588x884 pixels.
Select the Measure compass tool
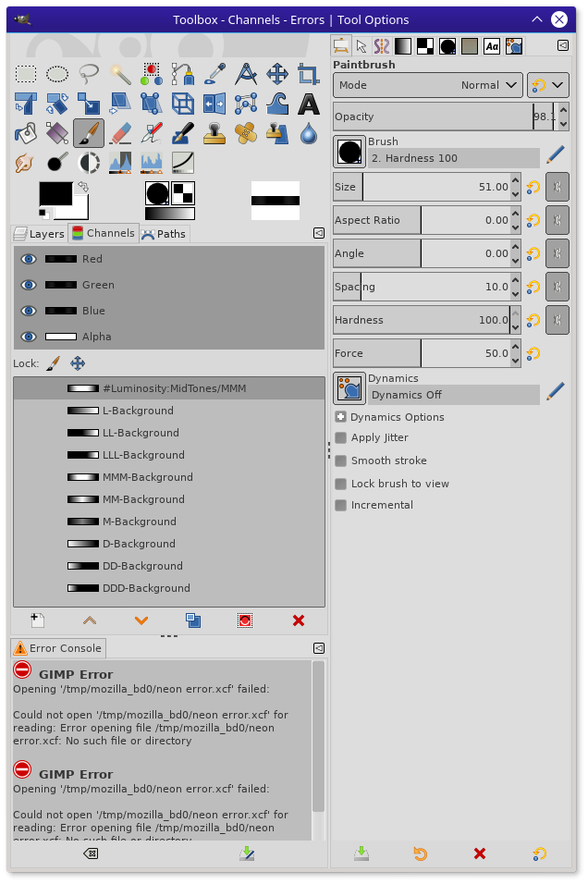pyautogui.click(x=246, y=74)
